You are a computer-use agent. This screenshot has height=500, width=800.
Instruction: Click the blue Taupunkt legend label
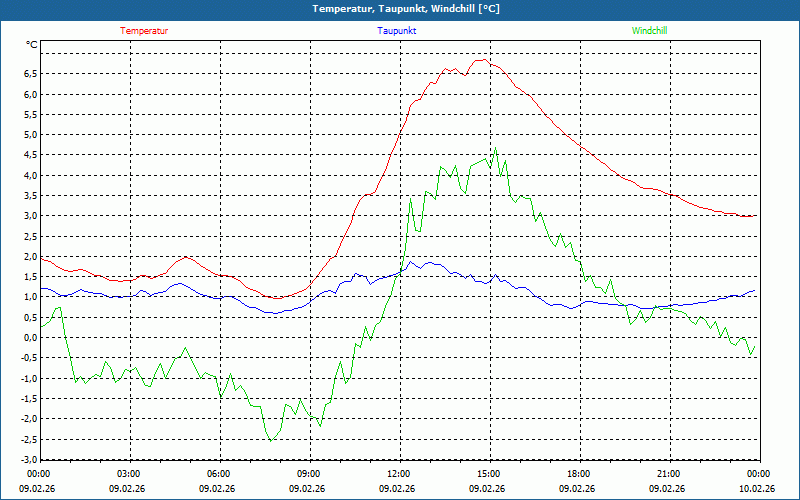tap(397, 31)
